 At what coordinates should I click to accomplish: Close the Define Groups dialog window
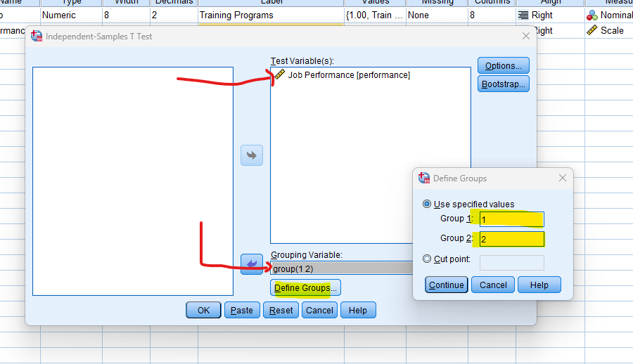[562, 178]
